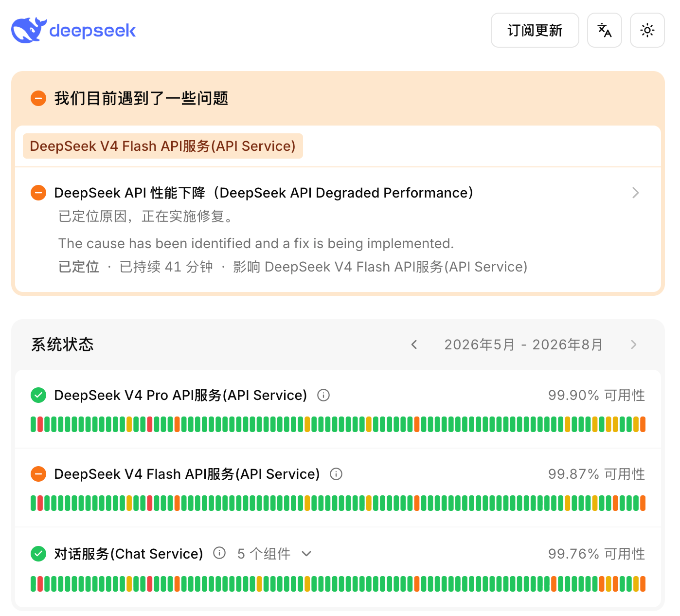Click green check icon for 对话服务 Chat Service
This screenshot has height=616, width=680.
pyautogui.click(x=38, y=554)
